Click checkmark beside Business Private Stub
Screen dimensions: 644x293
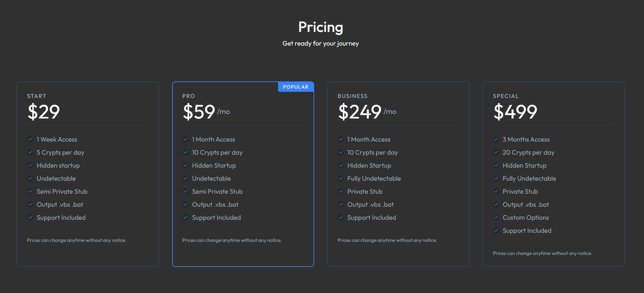pos(341,191)
